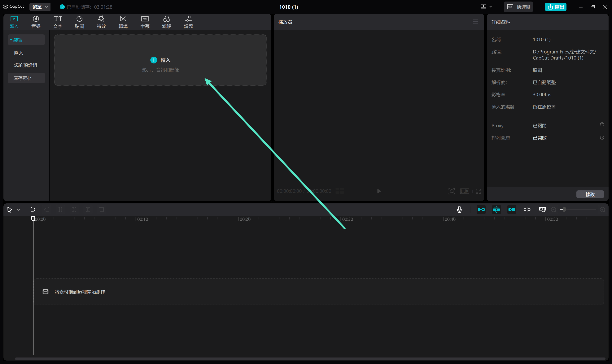612x364 pixels.
Task: Click the timeline zoom slider handle
Action: tap(564, 210)
